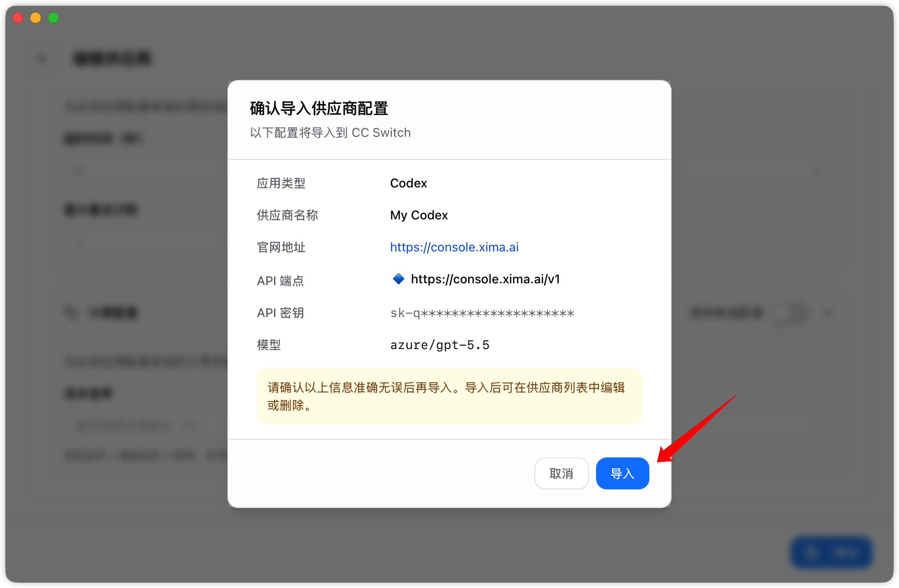
Task: Click the green maximize window button
Action: click(x=53, y=18)
